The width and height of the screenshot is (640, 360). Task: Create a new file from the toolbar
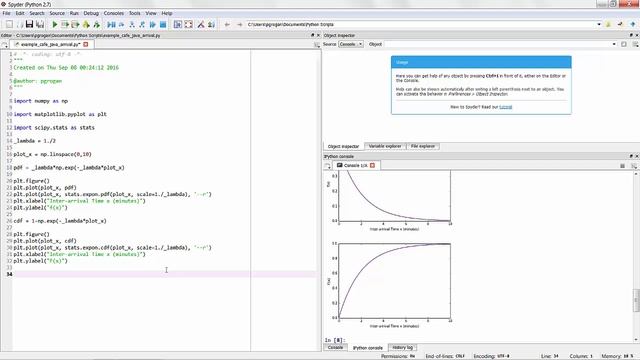click(9, 24)
